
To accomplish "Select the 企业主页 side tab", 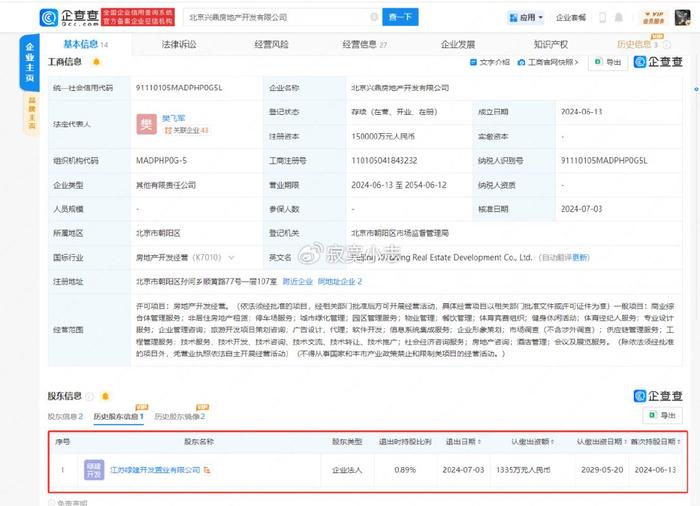I will point(29,63).
